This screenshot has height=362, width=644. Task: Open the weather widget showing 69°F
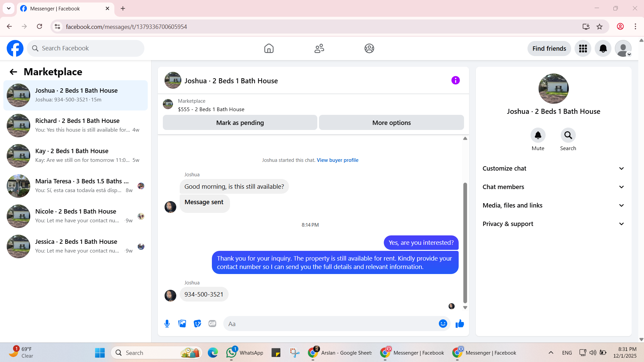[x=21, y=353]
